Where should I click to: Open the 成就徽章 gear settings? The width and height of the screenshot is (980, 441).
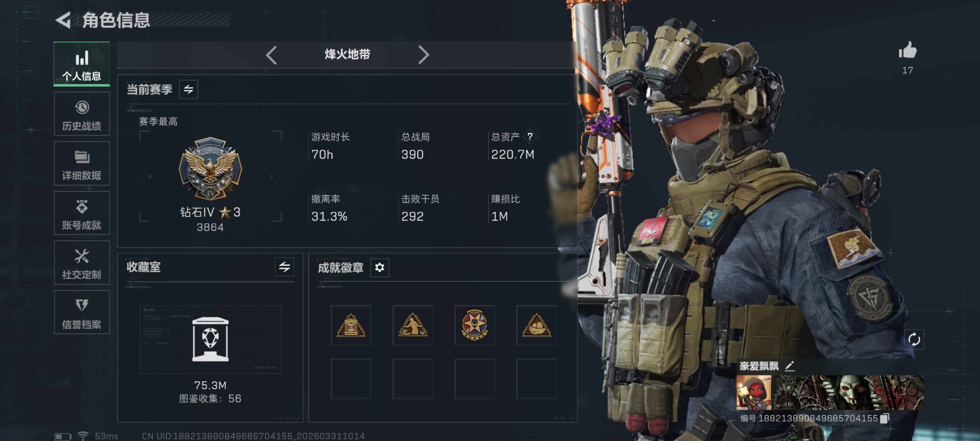[379, 267]
